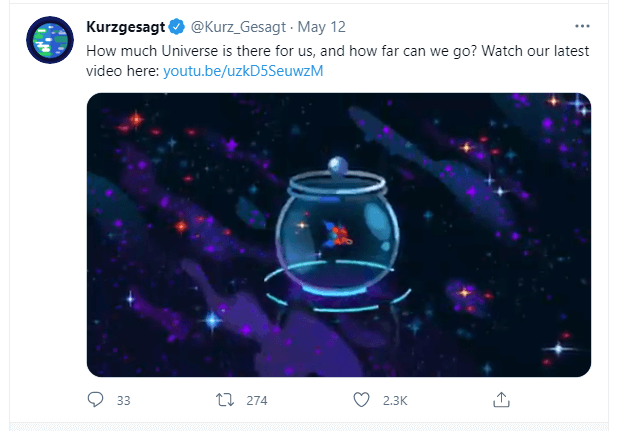Image resolution: width=637 pixels, height=431 pixels.
Task: Click the 33 replies count
Action: (x=124, y=401)
